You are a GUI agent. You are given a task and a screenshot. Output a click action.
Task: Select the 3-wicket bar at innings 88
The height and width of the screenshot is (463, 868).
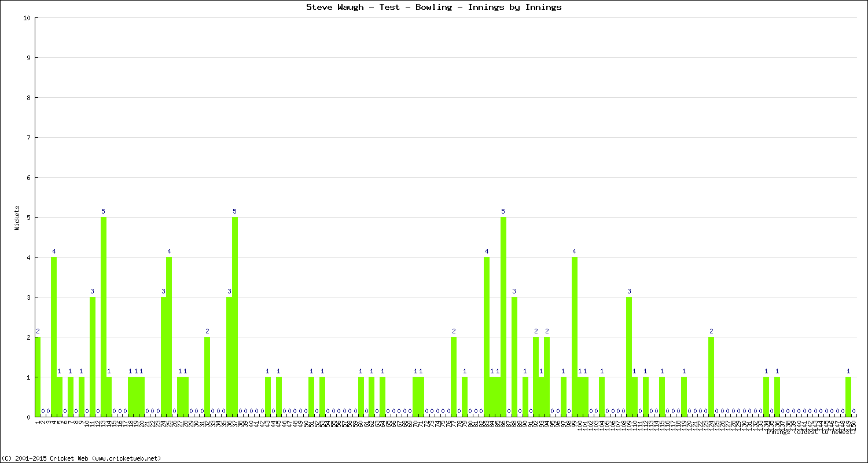(514, 357)
